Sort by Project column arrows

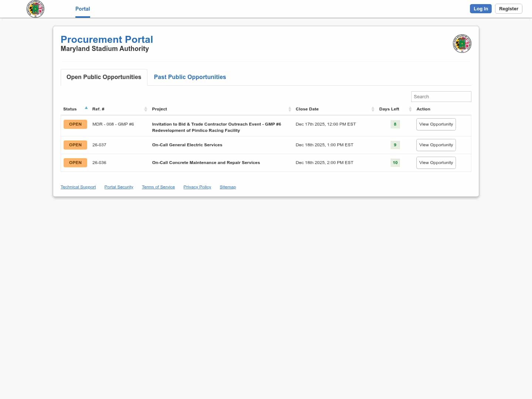pos(290,109)
